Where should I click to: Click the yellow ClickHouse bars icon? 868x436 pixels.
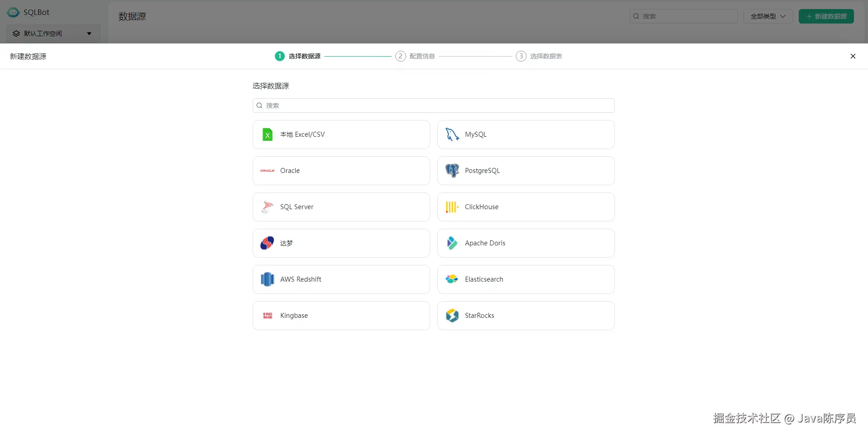pyautogui.click(x=452, y=207)
